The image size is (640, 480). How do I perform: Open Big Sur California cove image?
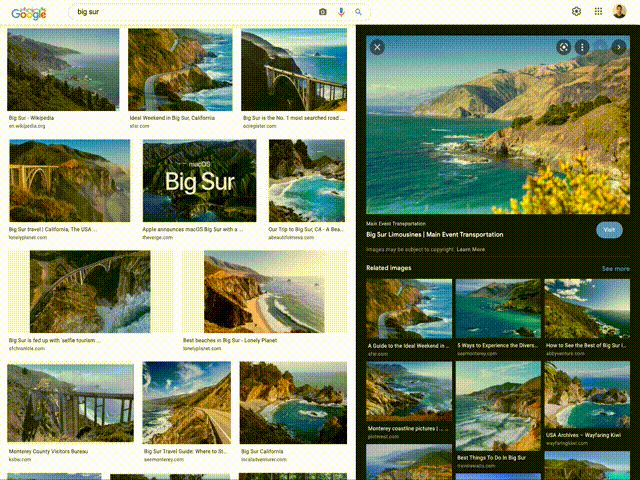(x=293, y=402)
